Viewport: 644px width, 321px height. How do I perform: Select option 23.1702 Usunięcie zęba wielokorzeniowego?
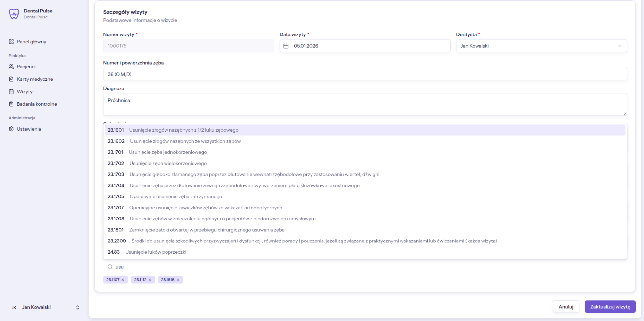[x=168, y=163]
